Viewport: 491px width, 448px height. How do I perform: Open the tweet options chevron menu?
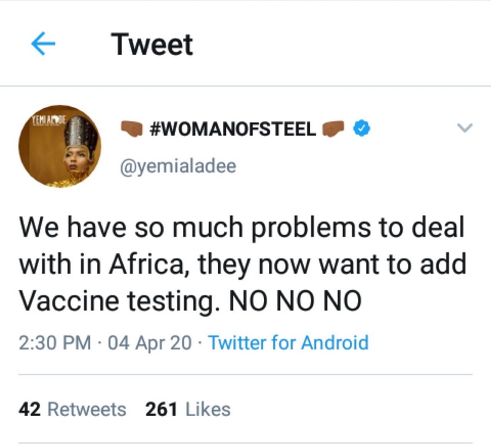click(x=465, y=128)
